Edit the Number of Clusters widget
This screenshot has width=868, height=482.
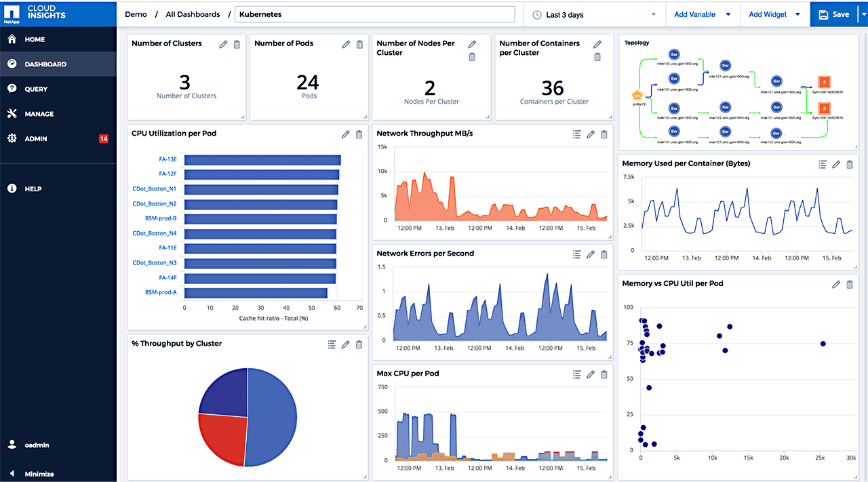tap(223, 43)
